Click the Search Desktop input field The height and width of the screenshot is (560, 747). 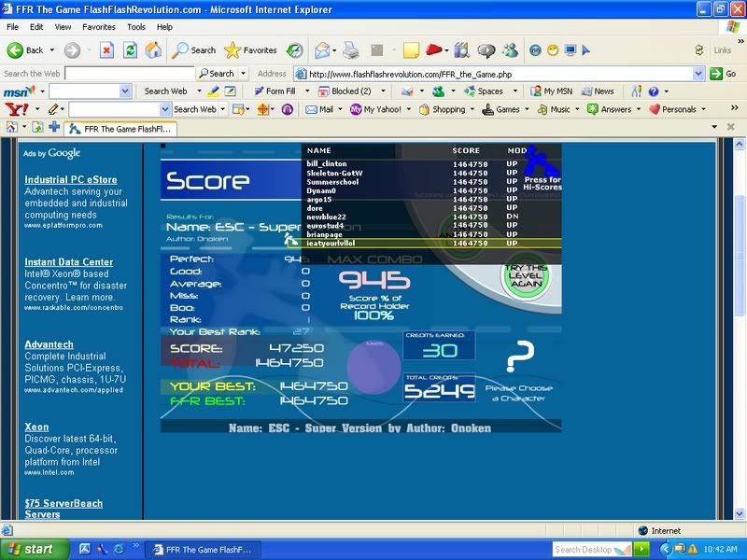(x=585, y=550)
